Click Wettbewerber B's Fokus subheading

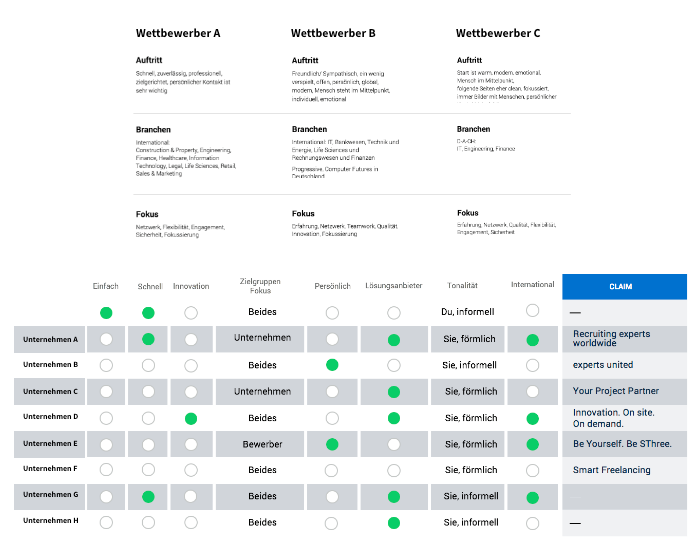(303, 213)
